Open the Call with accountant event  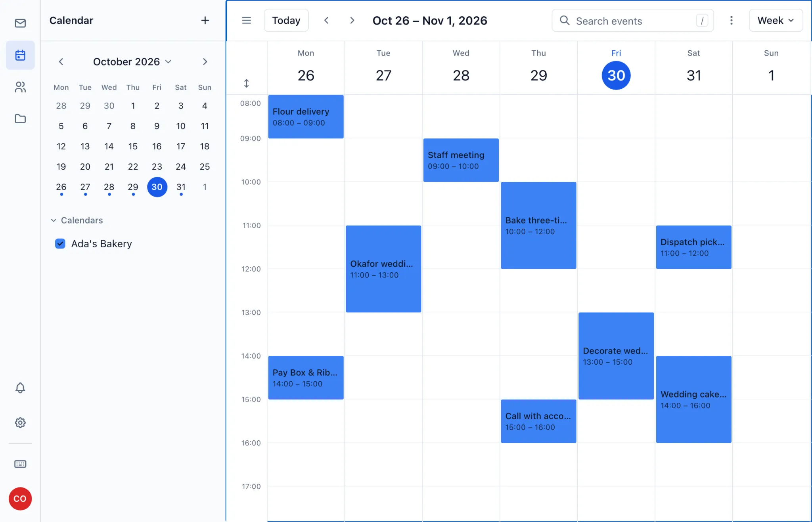coord(538,421)
